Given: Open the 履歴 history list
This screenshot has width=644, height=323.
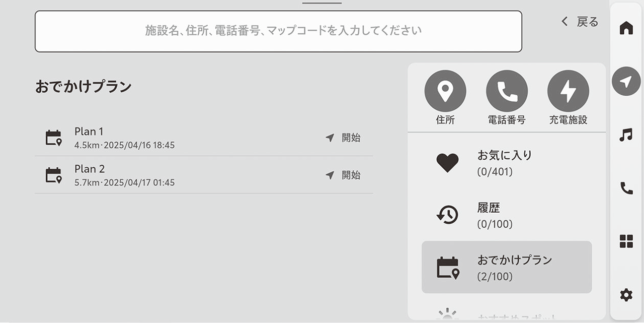Looking at the screenshot, I should click(506, 215).
